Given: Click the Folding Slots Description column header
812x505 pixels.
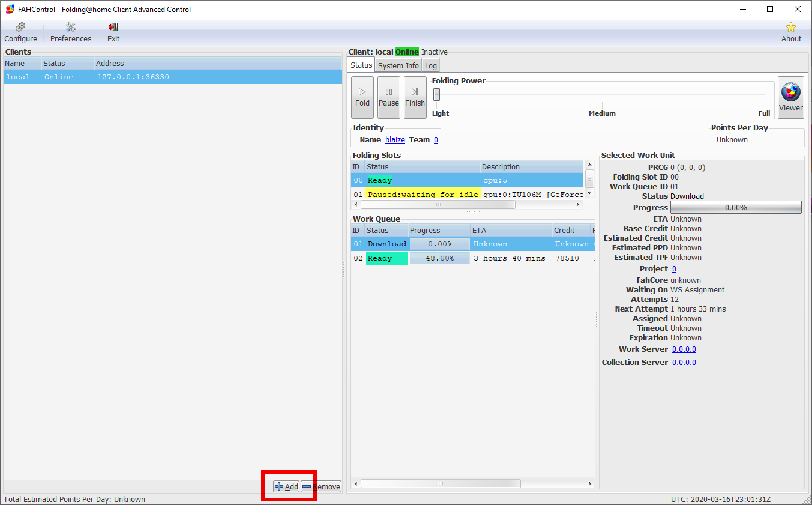Looking at the screenshot, I should (x=531, y=166).
